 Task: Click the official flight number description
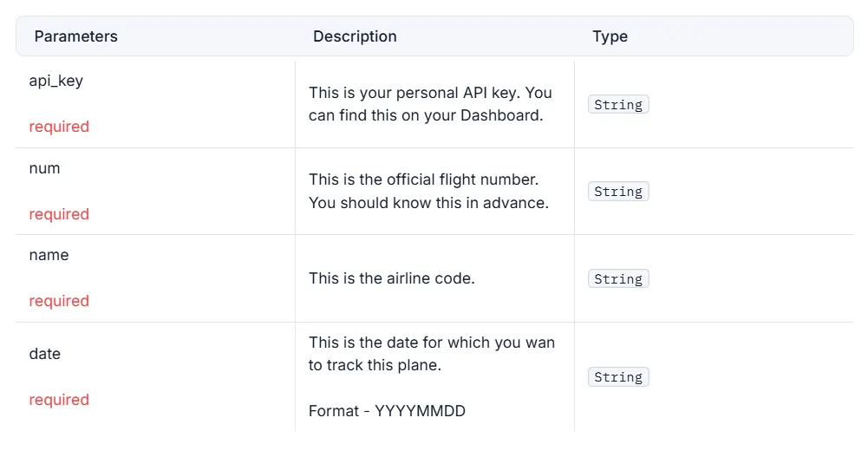click(428, 191)
